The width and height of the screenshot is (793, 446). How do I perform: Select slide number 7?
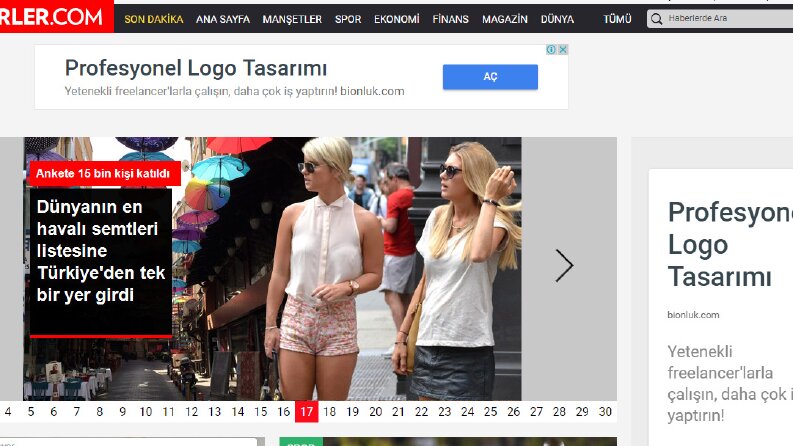[x=77, y=412]
